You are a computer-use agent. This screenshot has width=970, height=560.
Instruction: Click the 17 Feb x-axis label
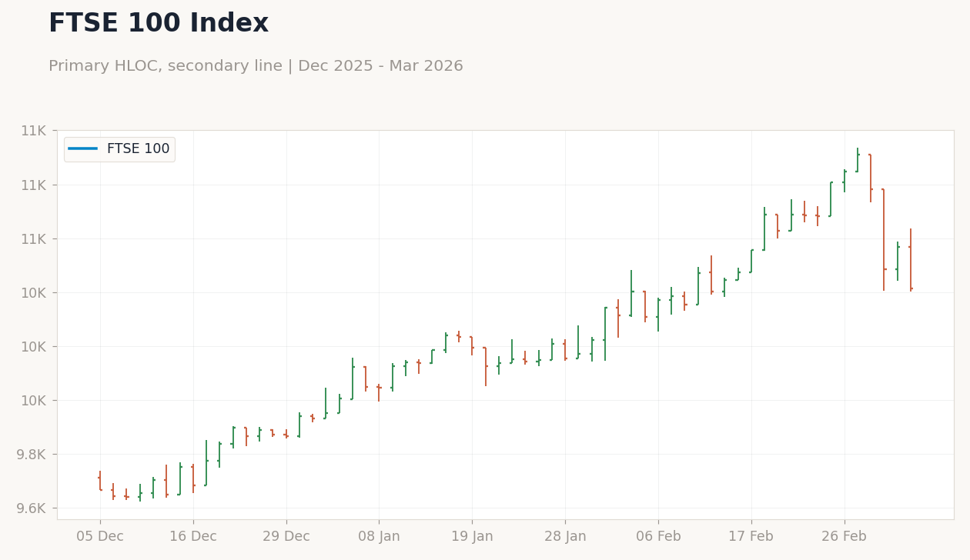pos(751,536)
